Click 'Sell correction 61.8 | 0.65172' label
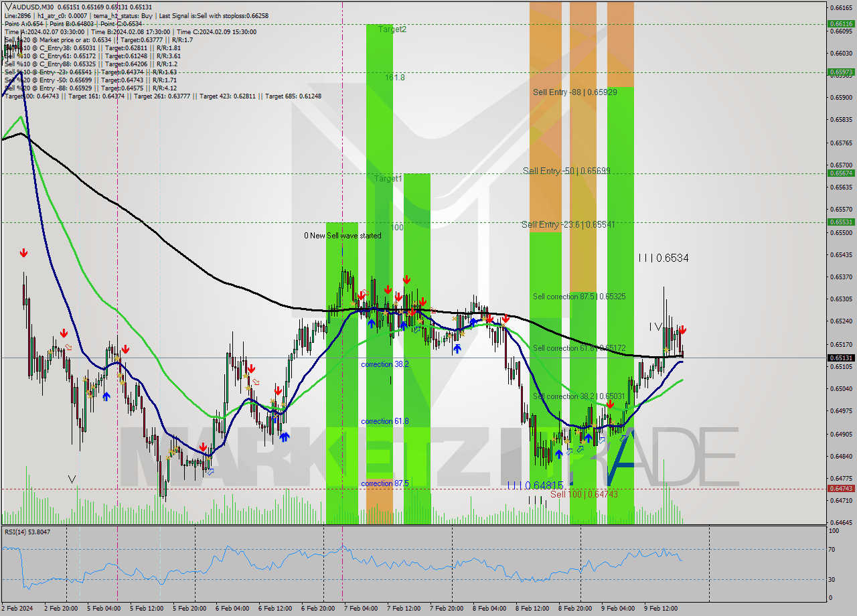The image size is (857, 616). (579, 349)
